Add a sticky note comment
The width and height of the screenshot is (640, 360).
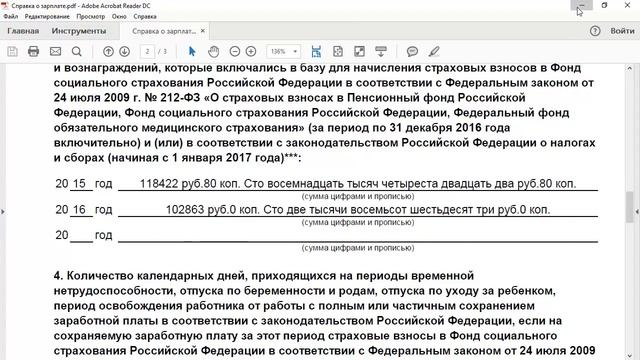412,51
